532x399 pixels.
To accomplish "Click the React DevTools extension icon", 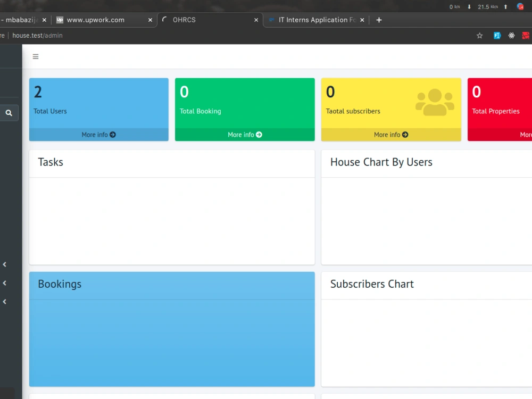I will point(511,35).
